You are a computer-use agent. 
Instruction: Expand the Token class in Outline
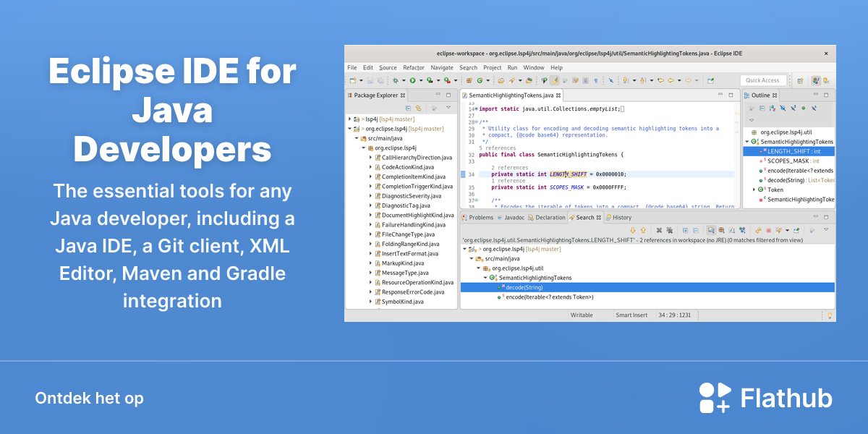pyautogui.click(x=754, y=190)
